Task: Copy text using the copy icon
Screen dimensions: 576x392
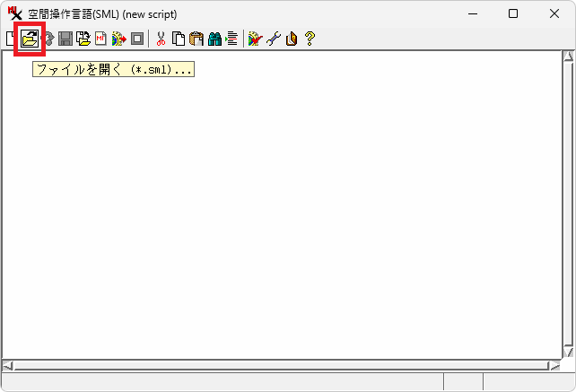Action: (179, 39)
